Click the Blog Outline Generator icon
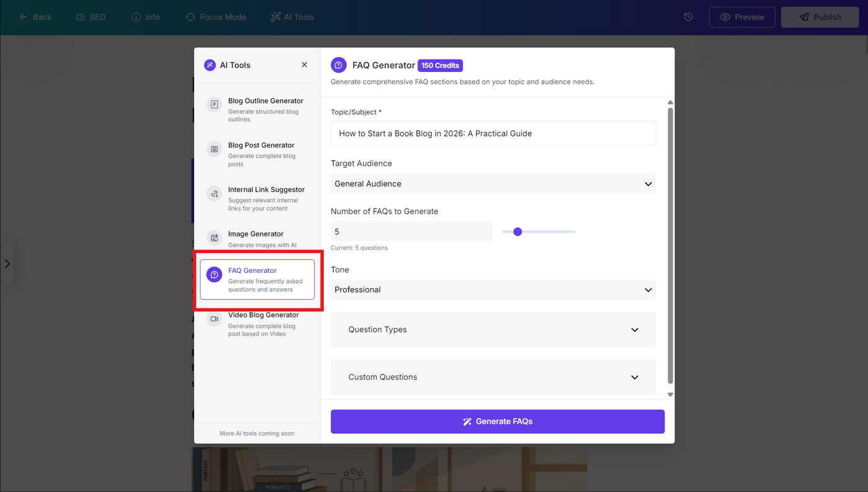 tap(214, 105)
